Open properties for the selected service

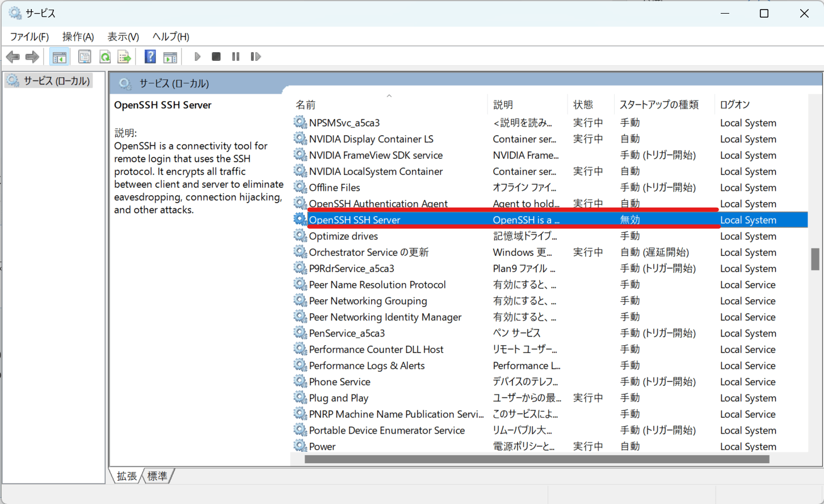(85, 56)
